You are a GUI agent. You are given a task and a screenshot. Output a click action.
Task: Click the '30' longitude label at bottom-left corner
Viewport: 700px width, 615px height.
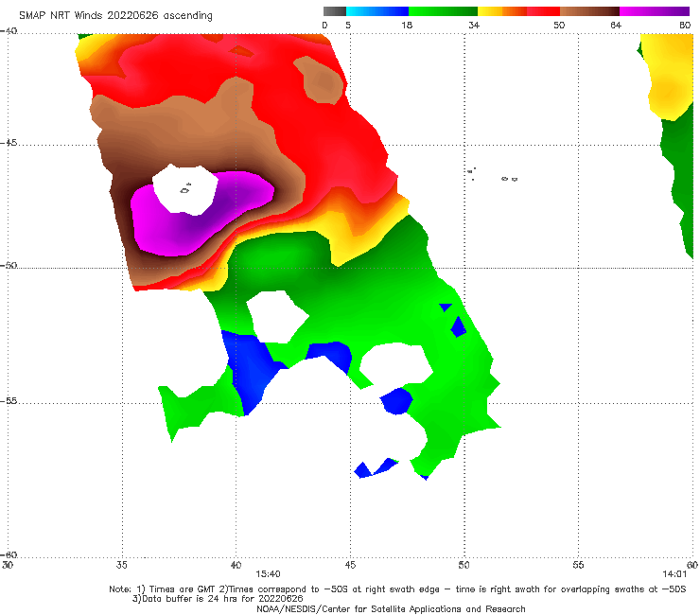click(8, 565)
